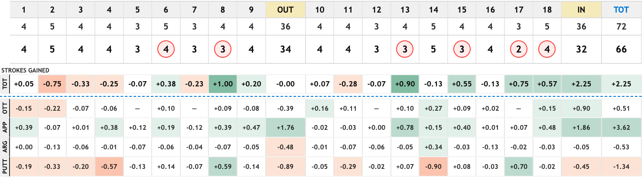Viewport: 644px width, 178px height.
Task: Click the OTT row label
Action: pos(5,108)
